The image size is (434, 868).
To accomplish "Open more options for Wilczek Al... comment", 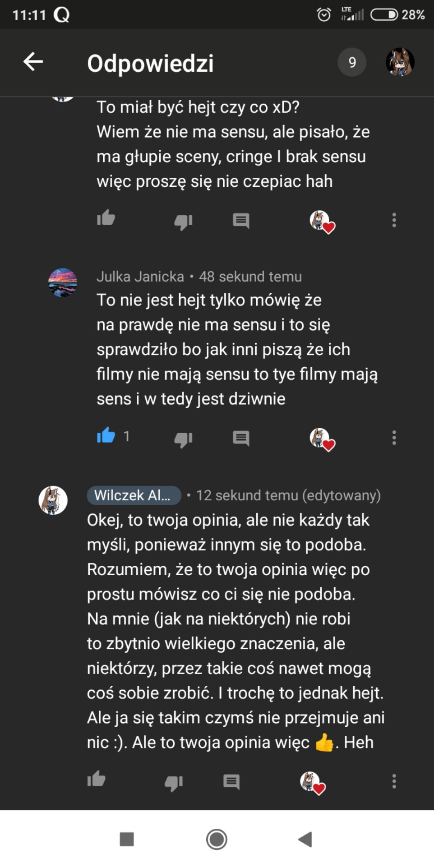I will (x=394, y=781).
